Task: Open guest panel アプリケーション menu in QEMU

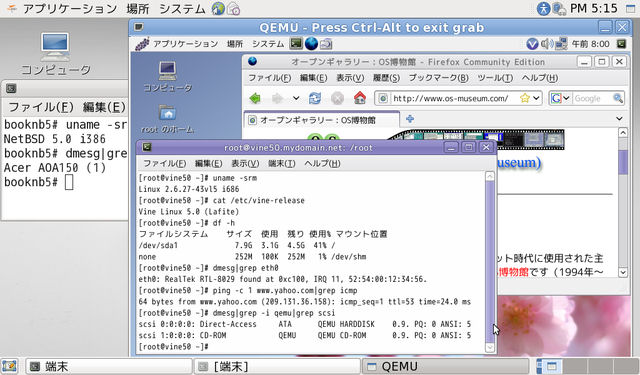Action: click(185, 44)
